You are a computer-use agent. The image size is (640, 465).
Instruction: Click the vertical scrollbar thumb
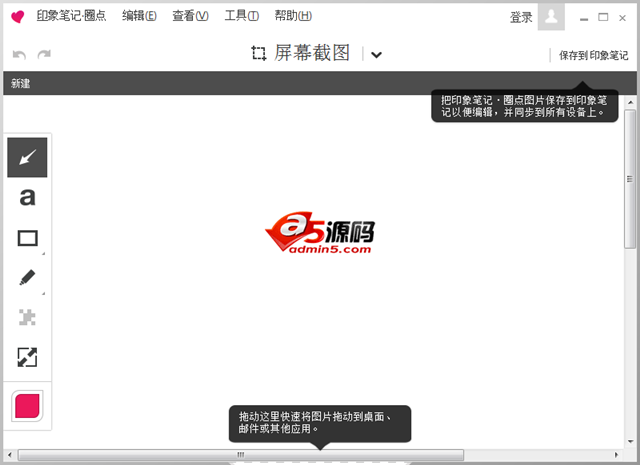coord(630,179)
